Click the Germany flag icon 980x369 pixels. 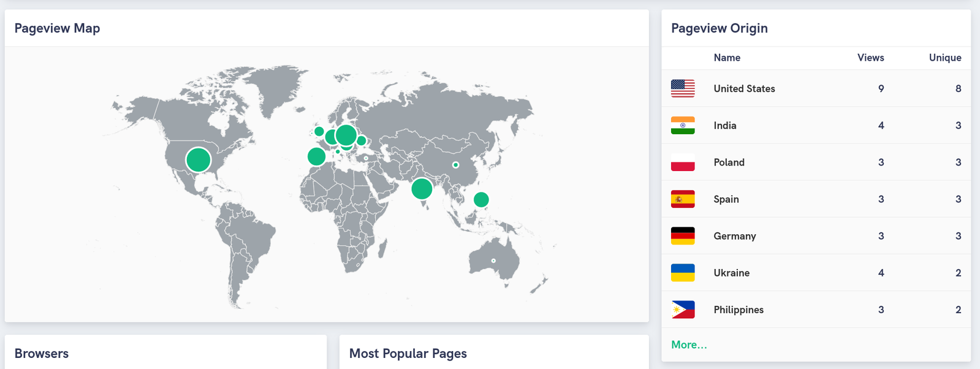pyautogui.click(x=683, y=236)
